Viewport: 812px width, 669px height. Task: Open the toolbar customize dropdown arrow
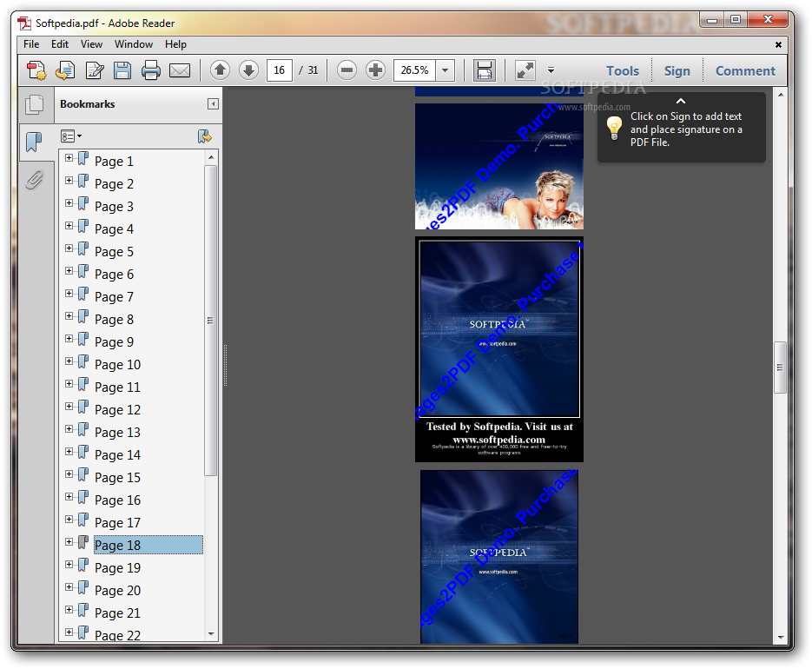pos(551,70)
